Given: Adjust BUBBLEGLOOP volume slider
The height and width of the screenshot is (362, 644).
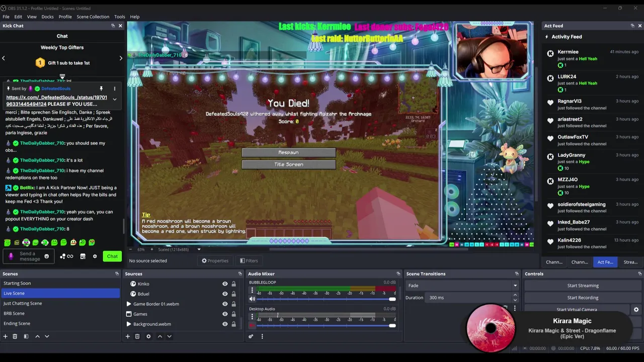Looking at the screenshot, I should (x=326, y=299).
